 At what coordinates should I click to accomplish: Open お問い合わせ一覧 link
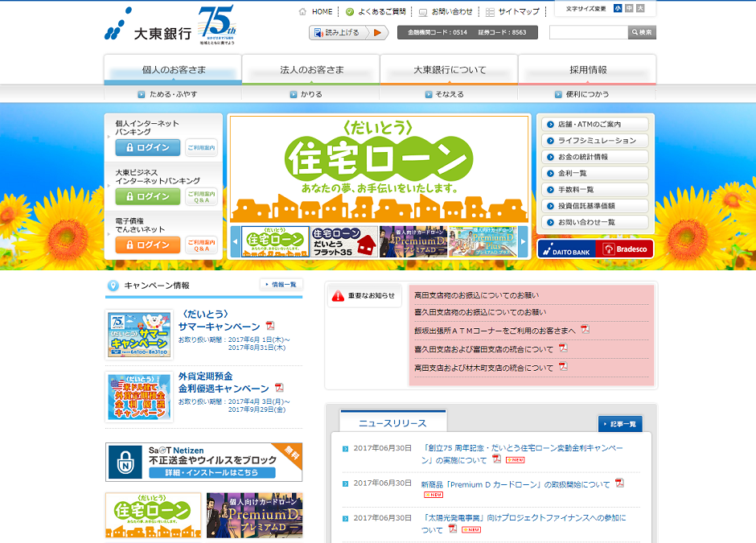click(595, 222)
